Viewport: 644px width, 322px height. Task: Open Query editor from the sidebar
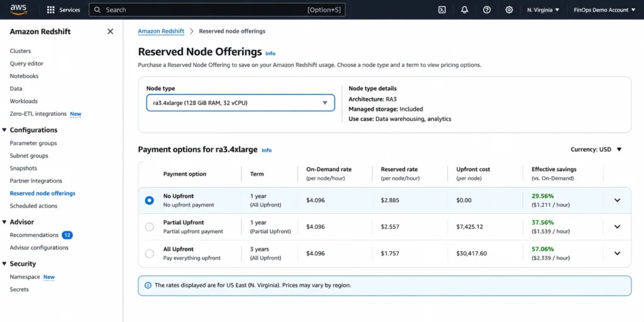pyautogui.click(x=26, y=64)
